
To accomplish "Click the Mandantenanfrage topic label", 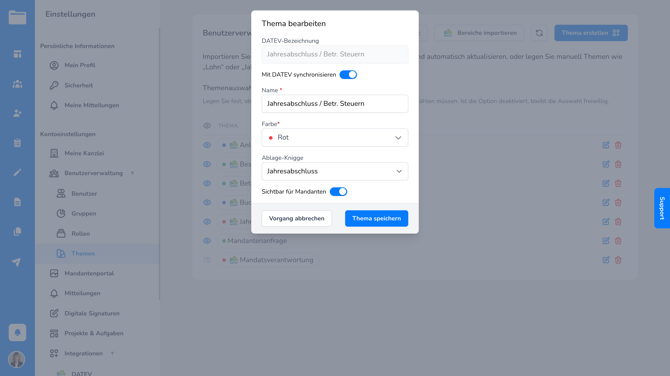I will (257, 241).
